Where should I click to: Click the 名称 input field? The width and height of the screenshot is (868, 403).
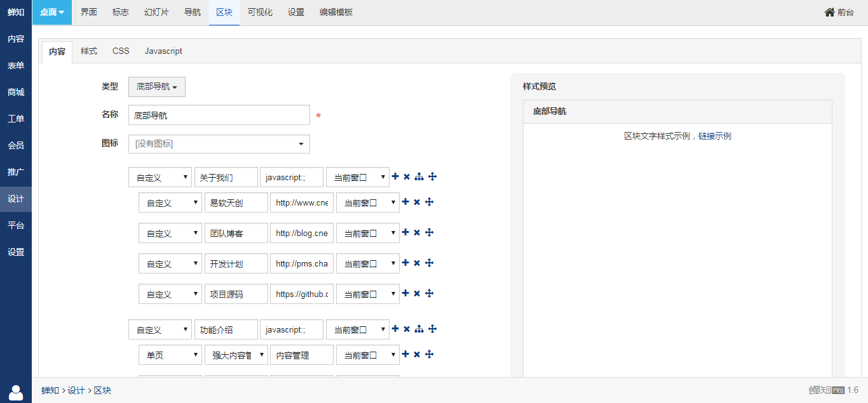(x=219, y=116)
